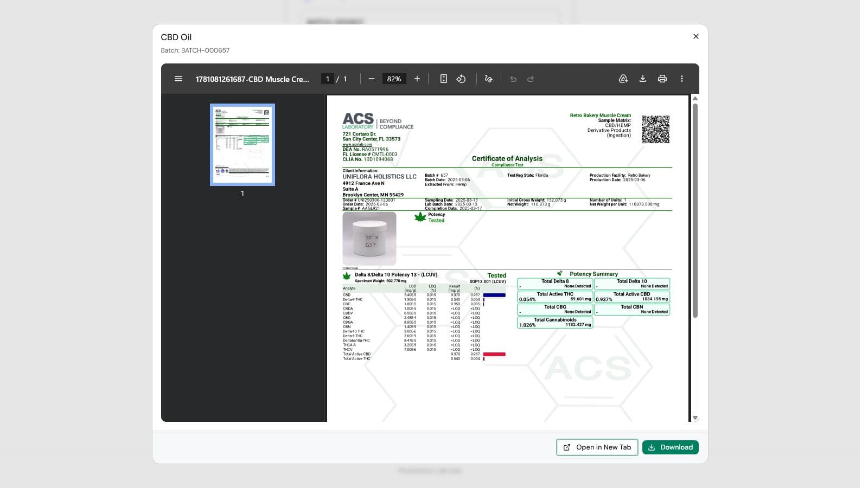Click the 'Brooklyn Center, MN 55429' address line
This screenshot has width=868, height=488.
point(373,195)
